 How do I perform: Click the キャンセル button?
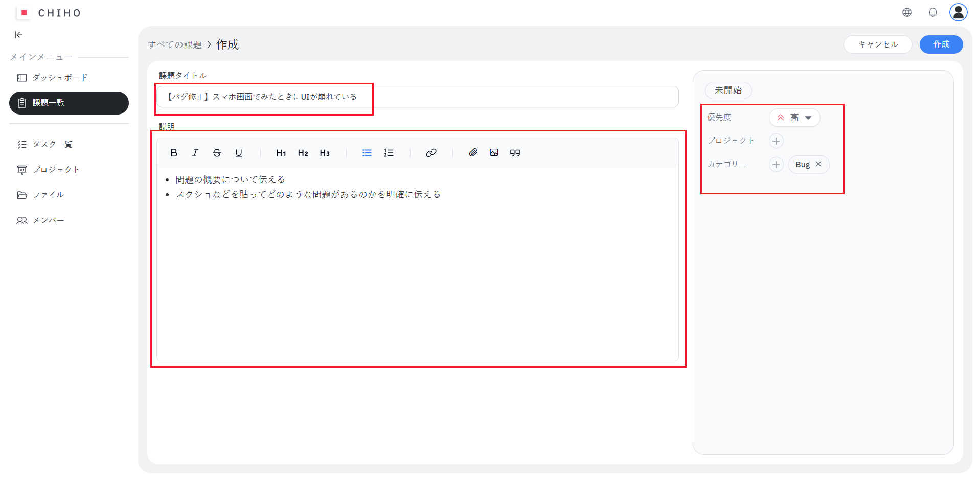coord(877,44)
